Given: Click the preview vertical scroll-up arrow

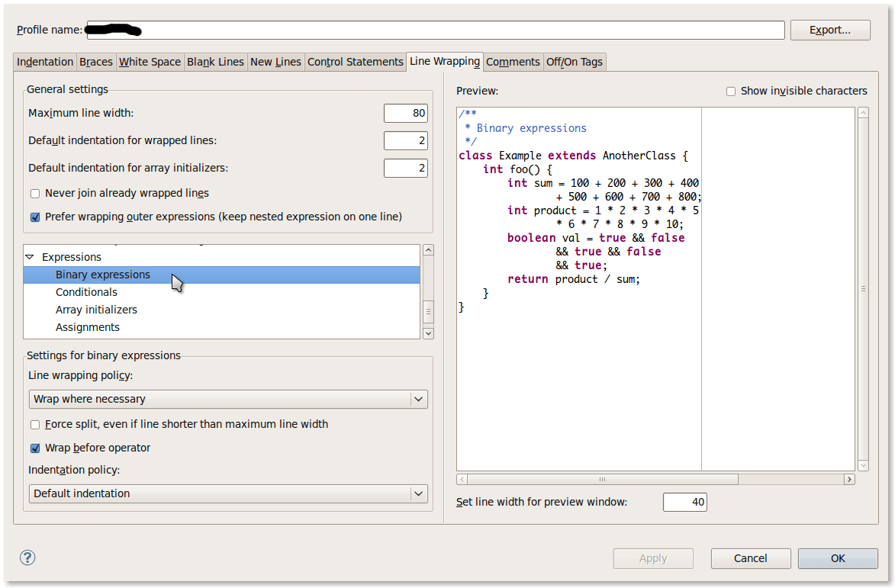Looking at the screenshot, I should click(x=863, y=113).
